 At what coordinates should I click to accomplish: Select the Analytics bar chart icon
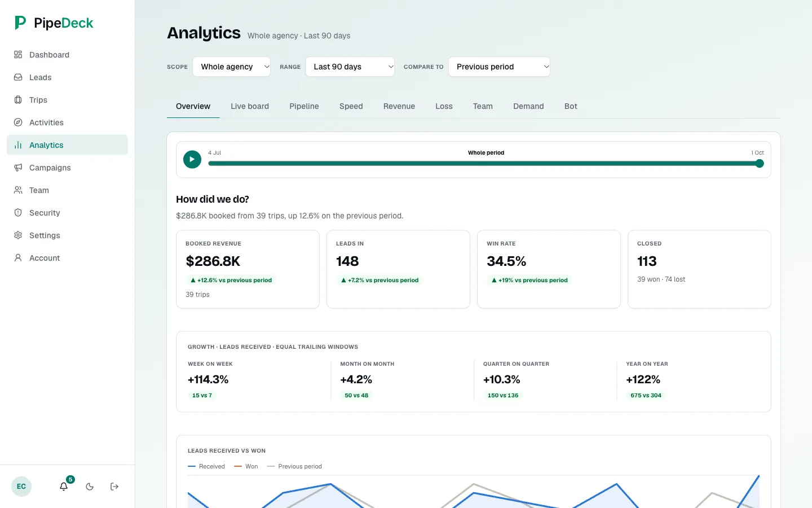tap(18, 145)
